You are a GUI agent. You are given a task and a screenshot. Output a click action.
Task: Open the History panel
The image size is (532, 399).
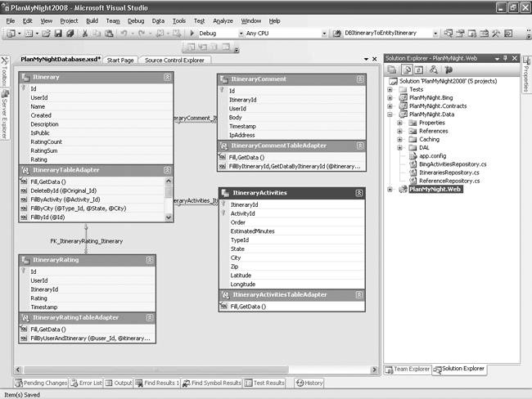tap(309, 383)
